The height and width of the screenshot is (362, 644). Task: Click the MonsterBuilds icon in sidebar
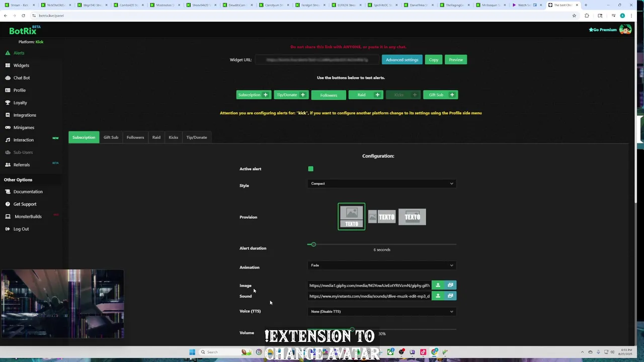8,216
